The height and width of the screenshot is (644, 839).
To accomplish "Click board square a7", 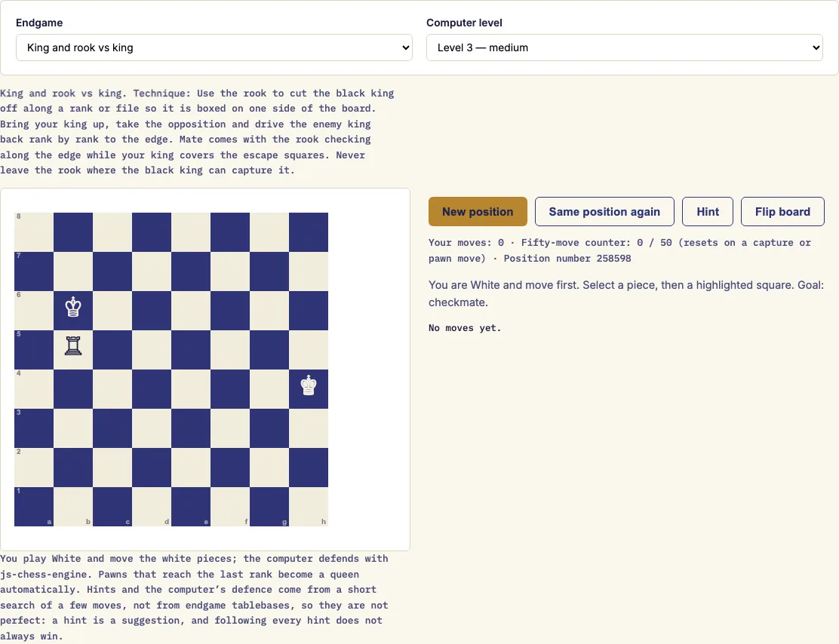I will pyautogui.click(x=34, y=271).
